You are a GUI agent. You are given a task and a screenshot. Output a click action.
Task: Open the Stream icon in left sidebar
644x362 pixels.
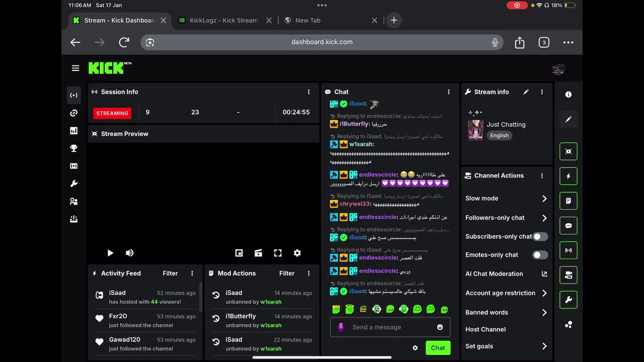[74, 95]
